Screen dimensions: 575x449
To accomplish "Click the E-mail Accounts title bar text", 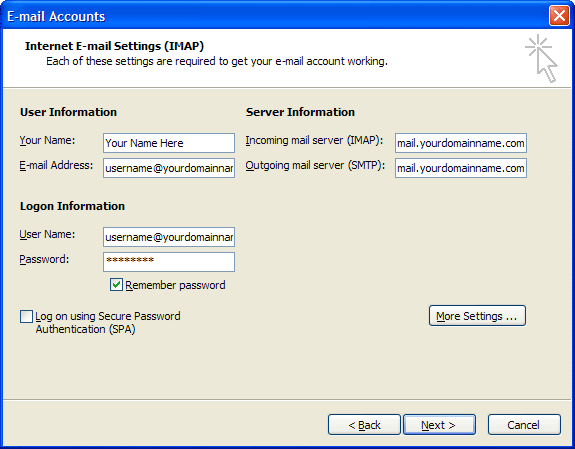I will click(56, 17).
